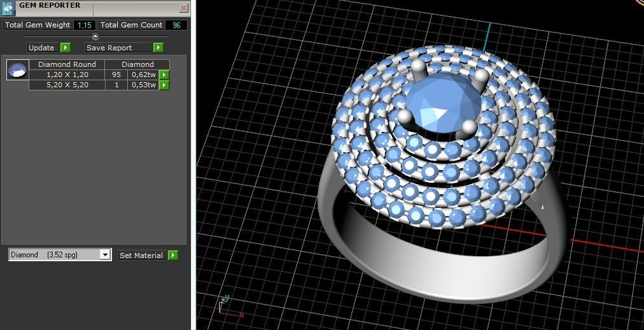Click the Update button label
This screenshot has height=330, width=644.
pyautogui.click(x=41, y=48)
